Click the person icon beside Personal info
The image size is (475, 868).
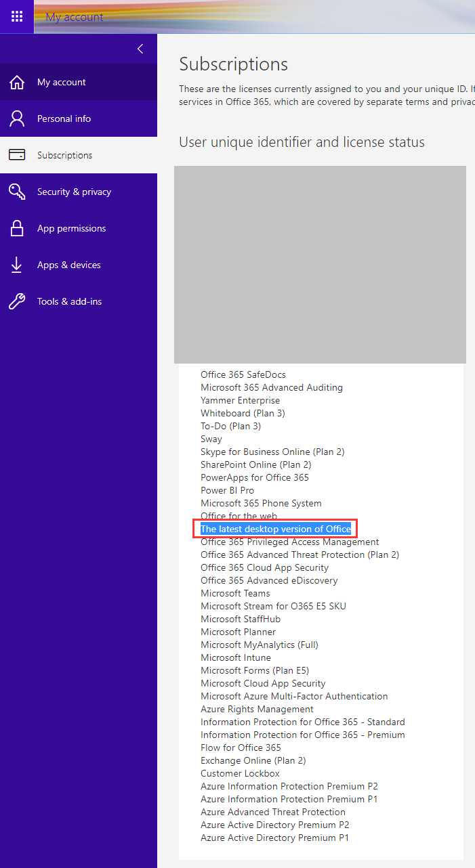tap(17, 118)
